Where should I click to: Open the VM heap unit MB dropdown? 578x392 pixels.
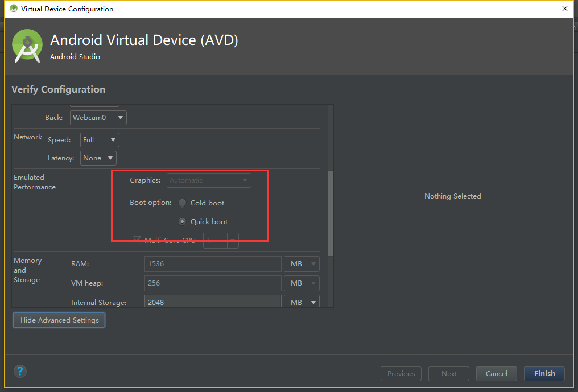[x=302, y=283]
